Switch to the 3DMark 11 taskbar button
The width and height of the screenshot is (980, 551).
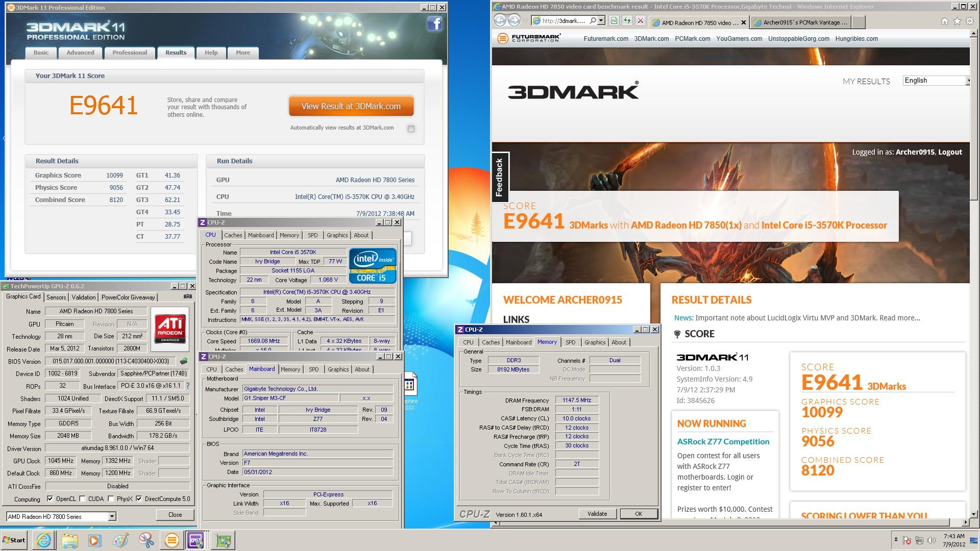coord(172,540)
